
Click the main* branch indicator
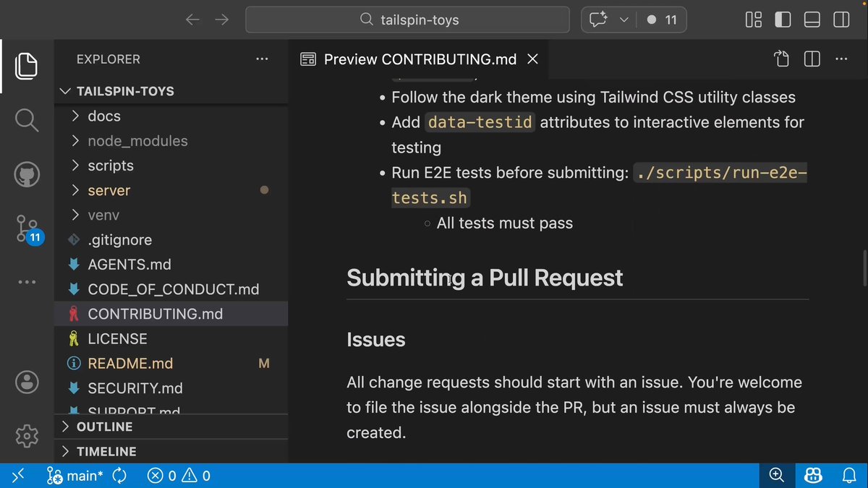(x=76, y=476)
